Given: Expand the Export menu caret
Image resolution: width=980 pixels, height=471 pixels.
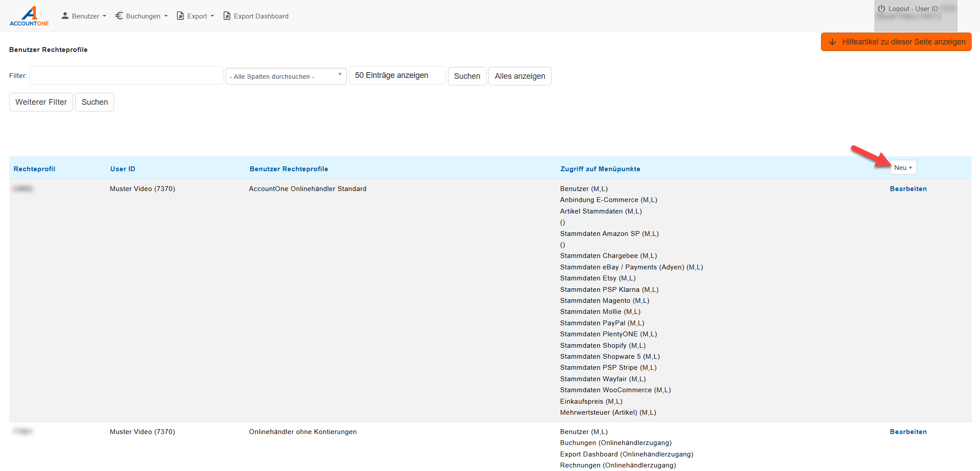Looking at the screenshot, I should click(212, 16).
